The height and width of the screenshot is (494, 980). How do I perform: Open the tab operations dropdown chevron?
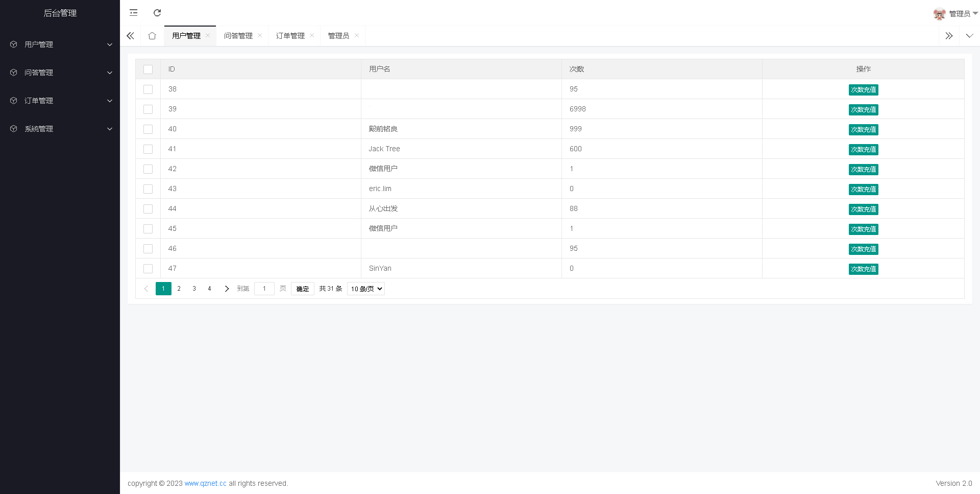click(x=969, y=36)
